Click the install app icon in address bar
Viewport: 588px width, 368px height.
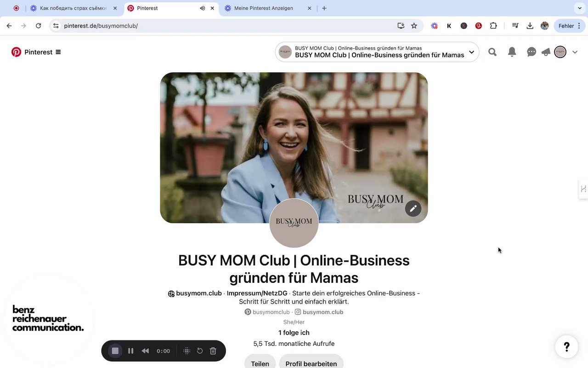click(401, 26)
